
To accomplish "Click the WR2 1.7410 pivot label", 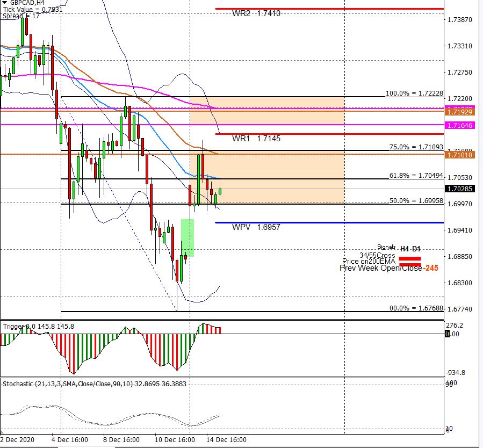I will [x=256, y=13].
